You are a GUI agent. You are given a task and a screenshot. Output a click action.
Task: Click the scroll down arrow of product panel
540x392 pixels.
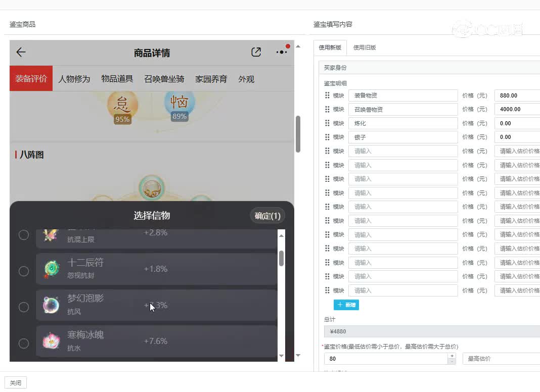[298, 355]
